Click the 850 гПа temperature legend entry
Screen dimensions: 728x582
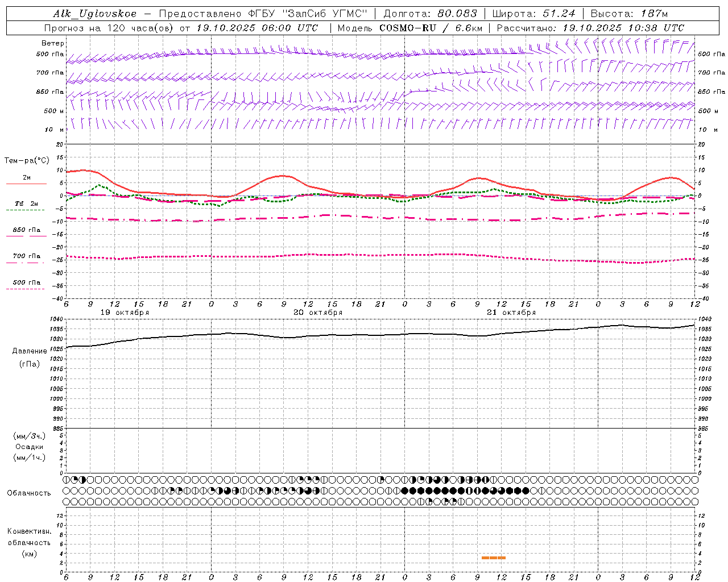point(27,230)
